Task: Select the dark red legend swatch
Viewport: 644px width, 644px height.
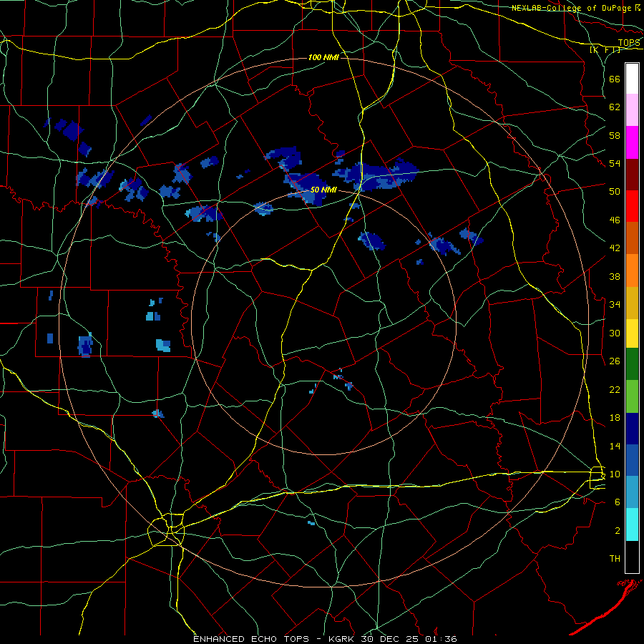Action: [632, 175]
